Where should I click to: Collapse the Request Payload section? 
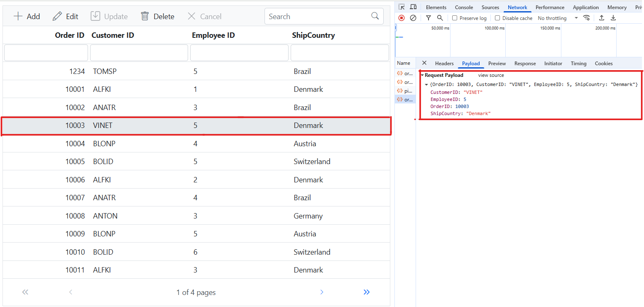(422, 75)
